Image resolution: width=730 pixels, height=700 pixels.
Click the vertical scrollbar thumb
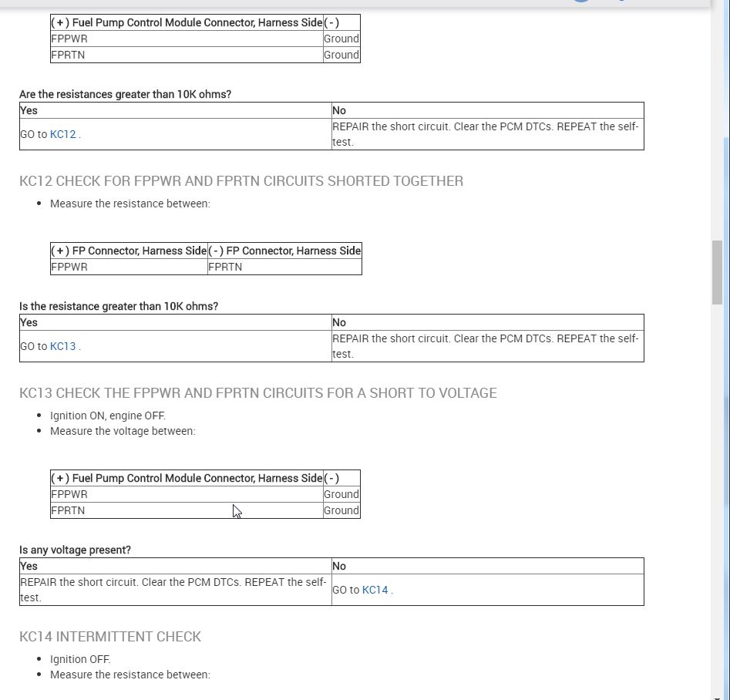(717, 271)
